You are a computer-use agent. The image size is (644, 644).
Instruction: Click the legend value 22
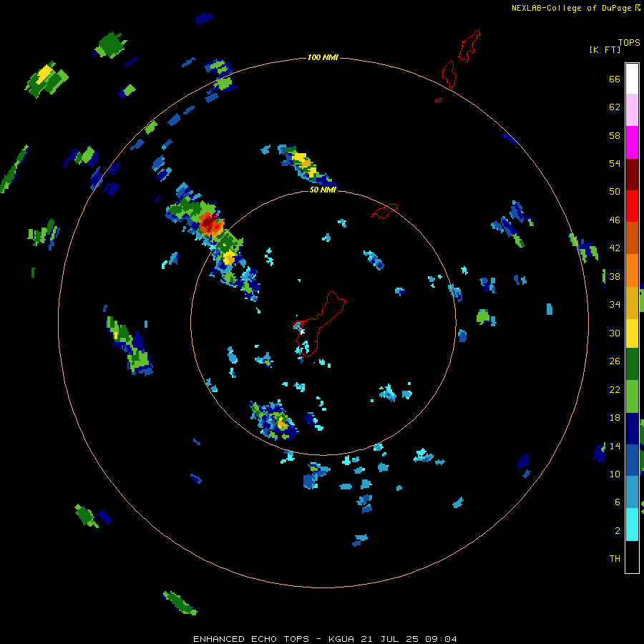pyautogui.click(x=615, y=390)
